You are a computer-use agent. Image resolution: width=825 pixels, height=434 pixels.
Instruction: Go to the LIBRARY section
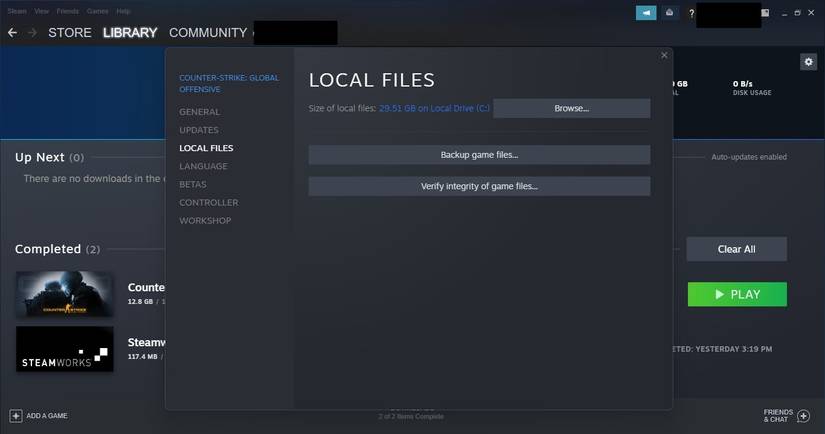pyautogui.click(x=130, y=33)
